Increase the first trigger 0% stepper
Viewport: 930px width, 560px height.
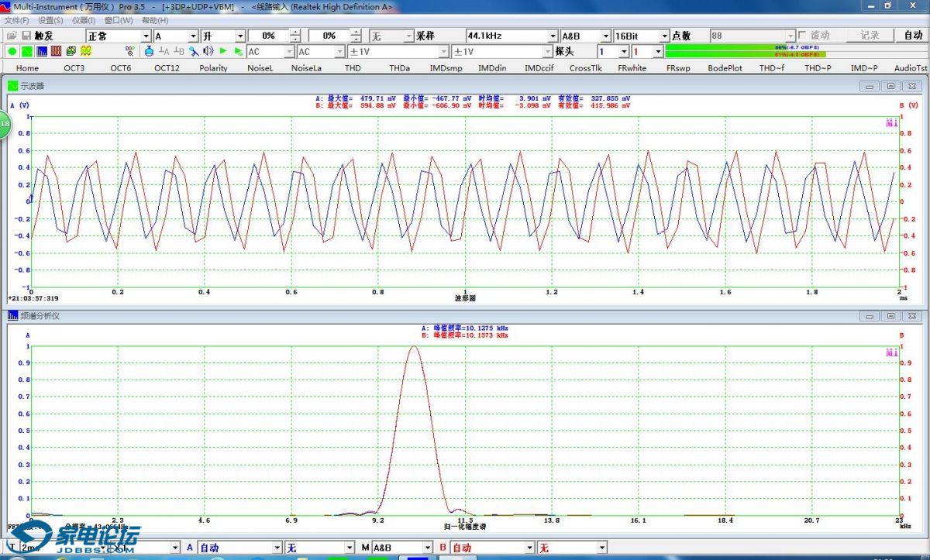coord(295,33)
